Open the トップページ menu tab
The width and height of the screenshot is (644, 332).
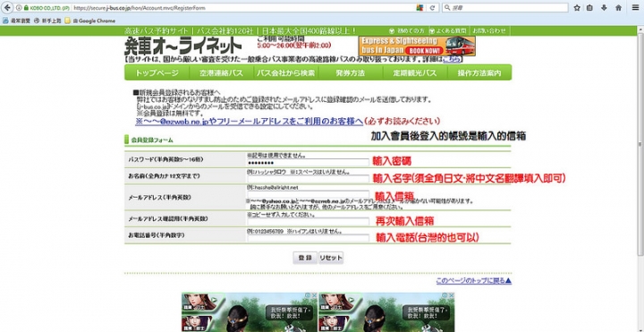(x=157, y=73)
